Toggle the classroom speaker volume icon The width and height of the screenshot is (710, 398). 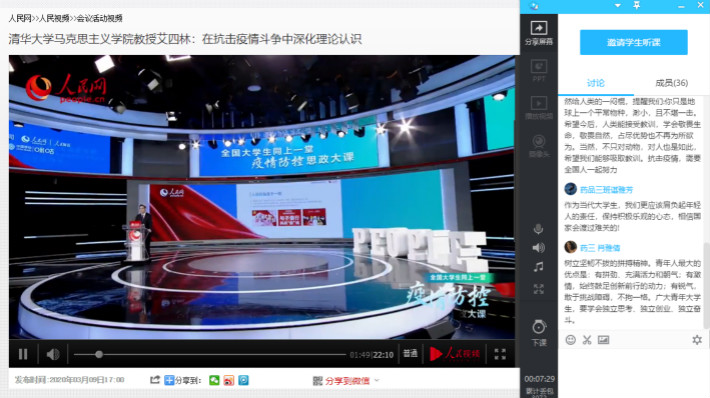pos(538,248)
